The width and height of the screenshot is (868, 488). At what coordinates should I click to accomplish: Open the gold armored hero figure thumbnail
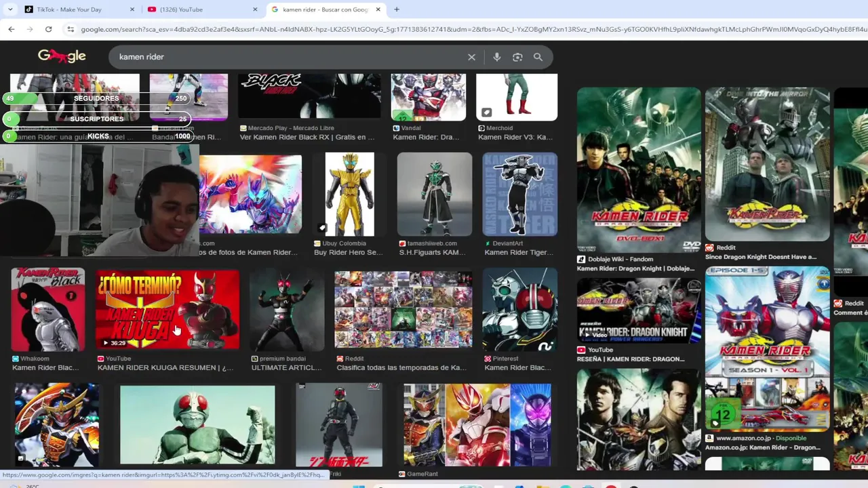(349, 194)
